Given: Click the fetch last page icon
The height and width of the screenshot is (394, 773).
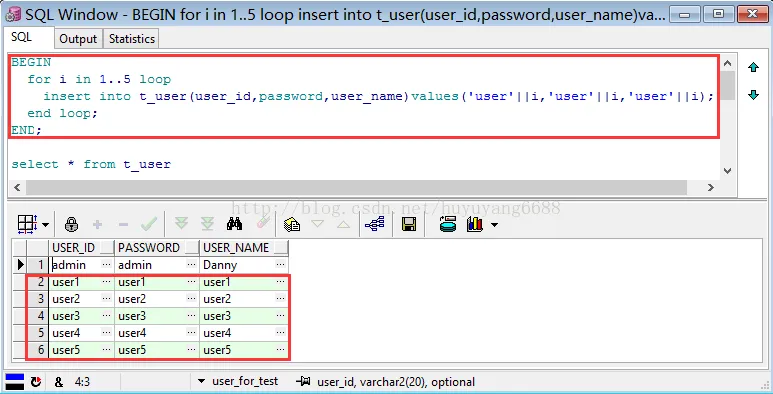Looking at the screenshot, I should pos(208,224).
